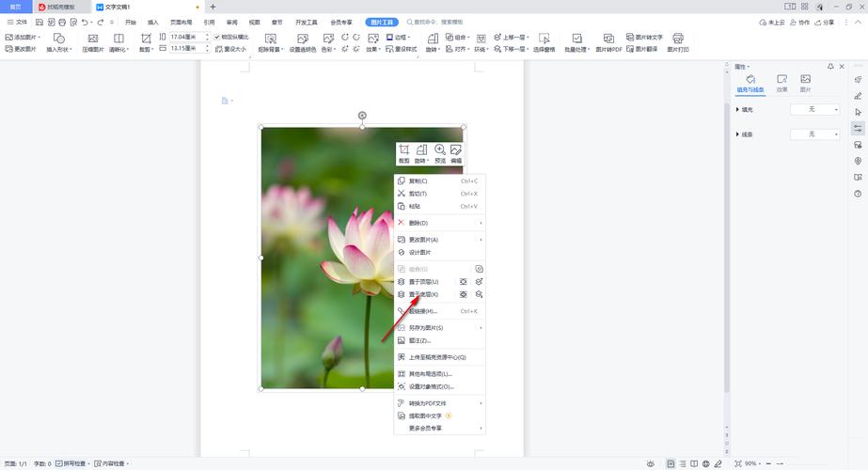The width and height of the screenshot is (868, 470).
Task: Open Rotate option in floating mini toolbar
Action: pos(422,153)
